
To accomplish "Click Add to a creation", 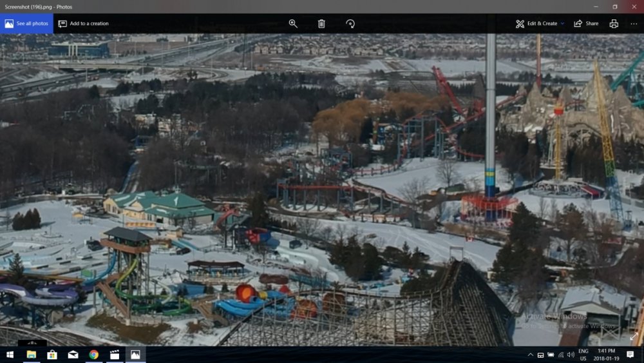I will pyautogui.click(x=84, y=24).
